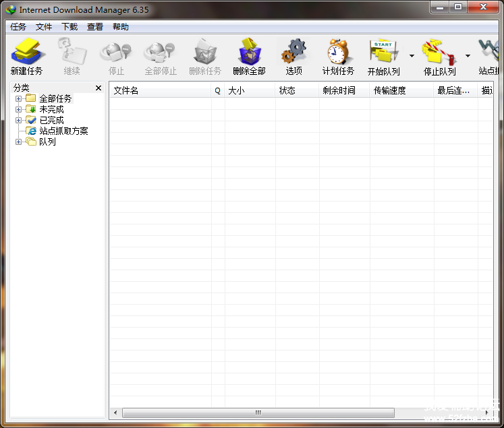Select 站点抓取方案 in the category tree

(x=63, y=131)
